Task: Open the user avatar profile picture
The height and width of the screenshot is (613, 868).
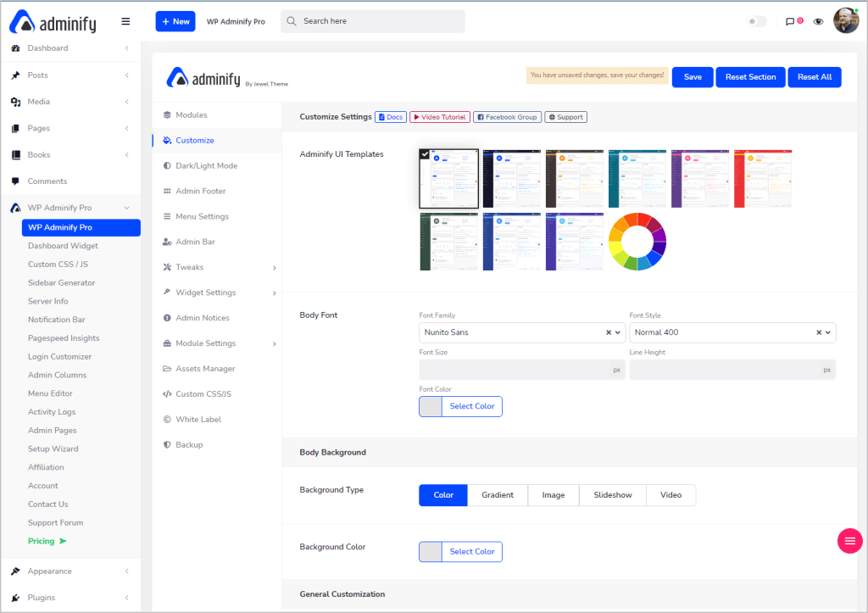Action: (x=846, y=21)
